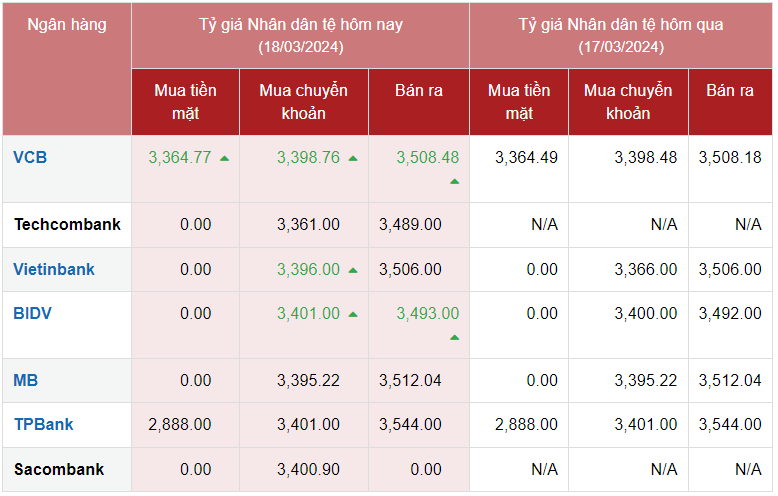
Task: Select TPBank's 3,544.00 selling rate for today
Action: [410, 425]
